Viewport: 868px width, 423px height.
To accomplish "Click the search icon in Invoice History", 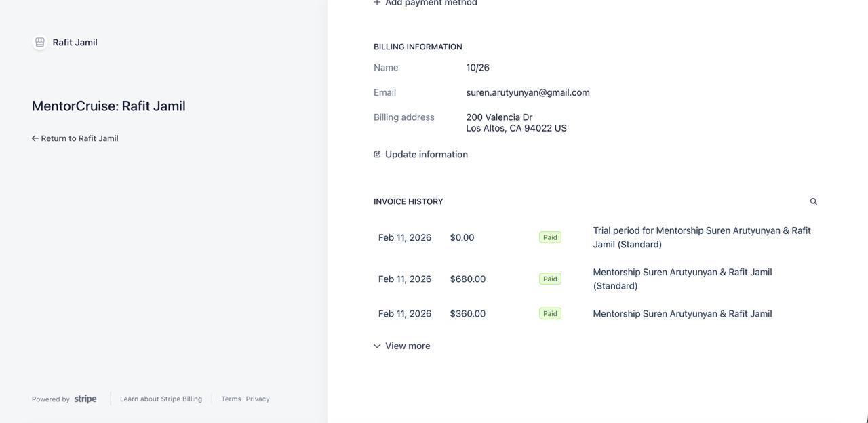I will pos(813,201).
